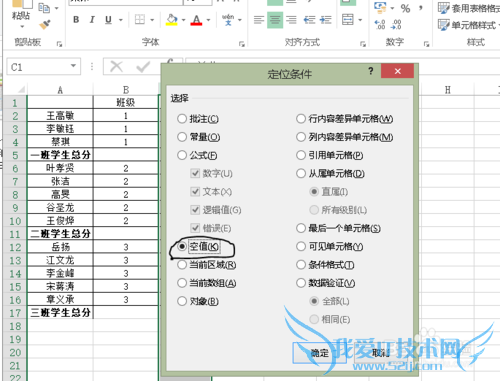This screenshot has height=381, width=500.
Task: Apply percent number style
Action: coord(405,8)
